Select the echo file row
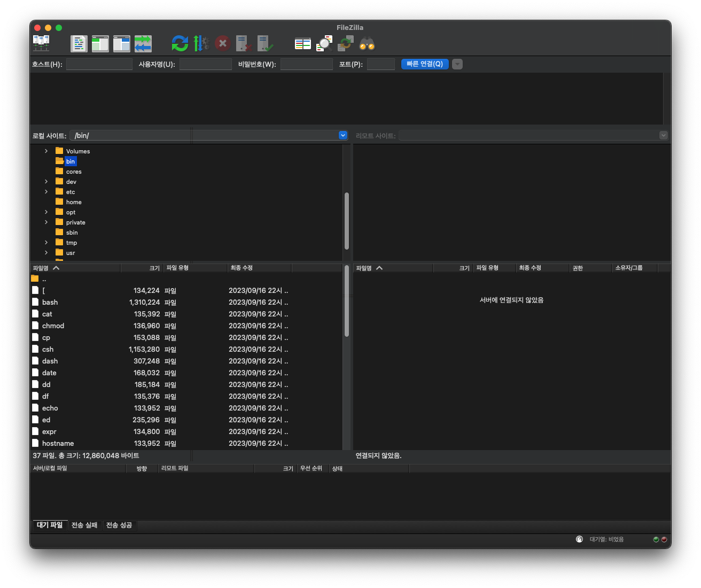 (186, 408)
